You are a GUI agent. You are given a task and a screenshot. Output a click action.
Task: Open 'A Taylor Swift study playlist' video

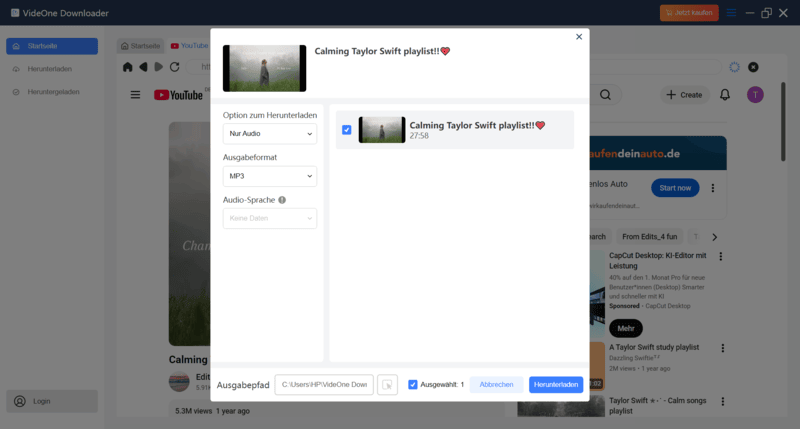(654, 347)
